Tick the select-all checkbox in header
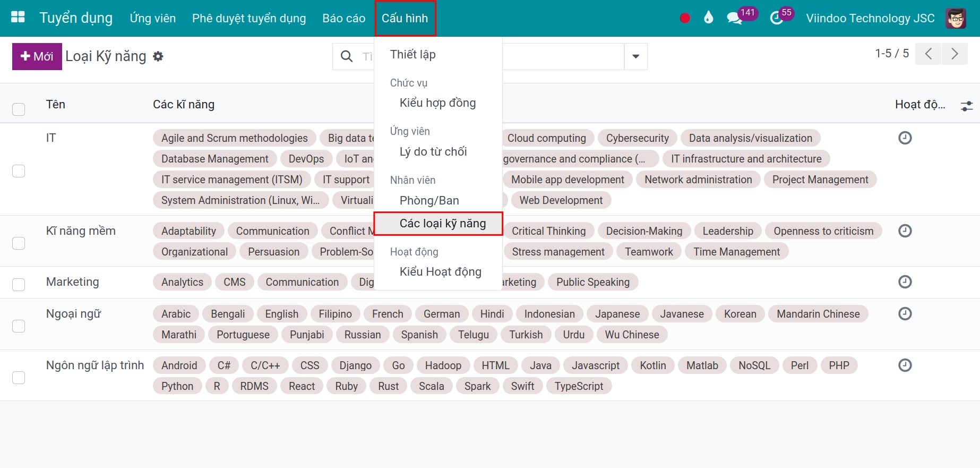This screenshot has width=980, height=468. (x=19, y=109)
